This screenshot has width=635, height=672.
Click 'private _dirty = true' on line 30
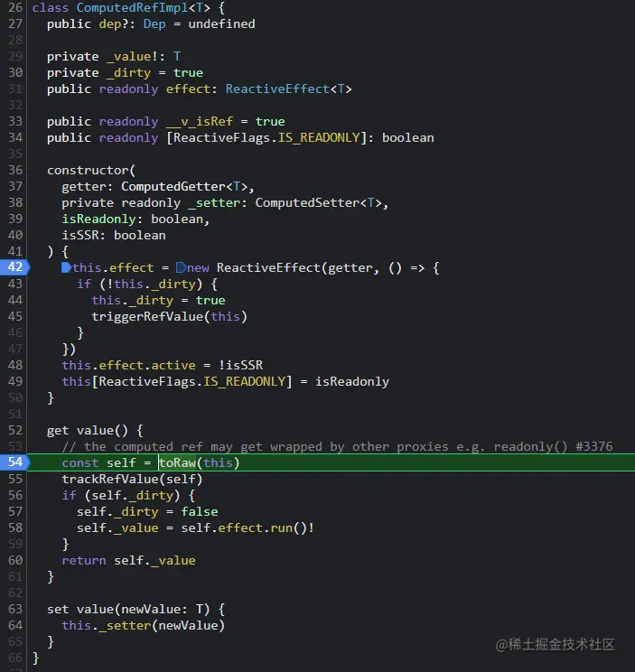pyautogui.click(x=125, y=73)
